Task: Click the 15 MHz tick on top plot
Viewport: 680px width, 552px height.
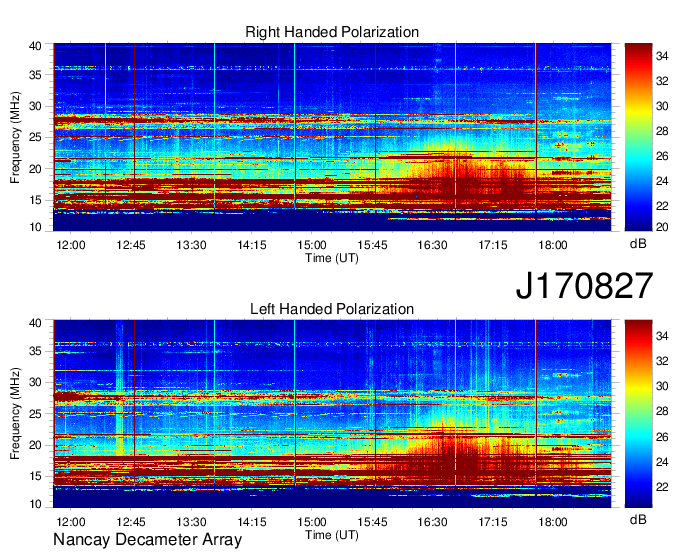Action: point(36,200)
